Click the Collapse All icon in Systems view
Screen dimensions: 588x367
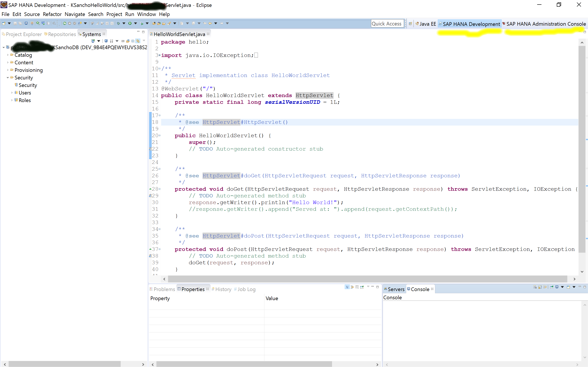pos(133,41)
